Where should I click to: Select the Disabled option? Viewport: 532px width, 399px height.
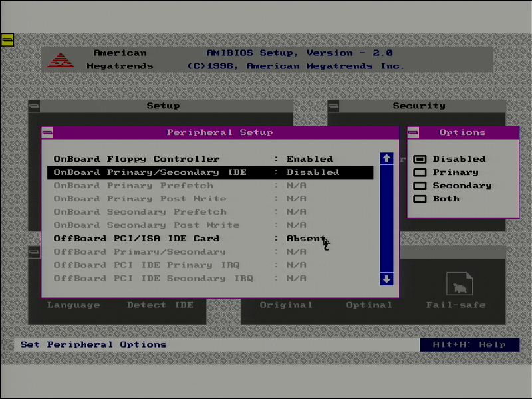(x=420, y=158)
